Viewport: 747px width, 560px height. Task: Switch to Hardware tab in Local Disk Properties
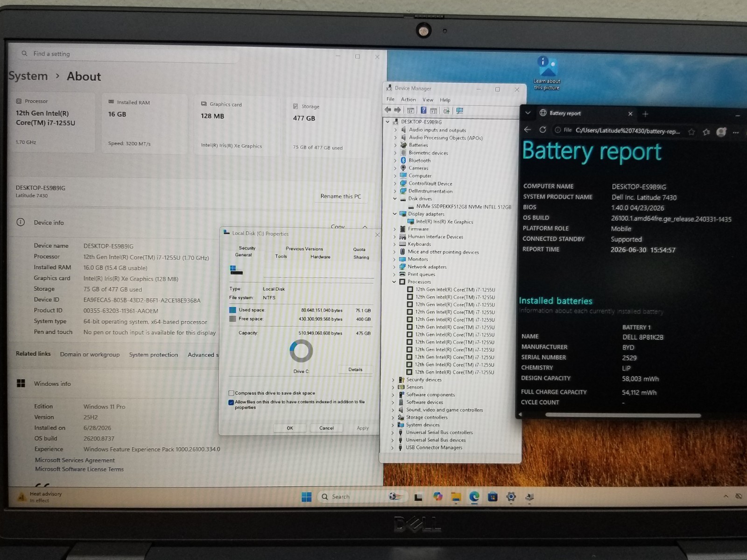tap(320, 257)
